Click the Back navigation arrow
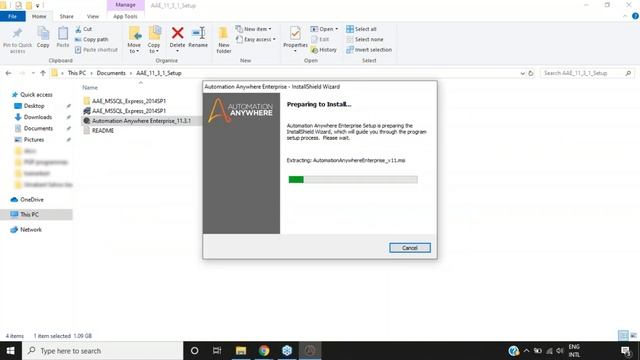 click(x=9, y=73)
